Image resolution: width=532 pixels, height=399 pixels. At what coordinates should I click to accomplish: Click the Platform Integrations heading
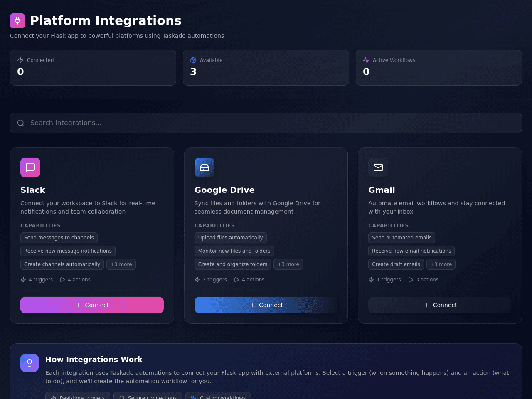coord(106,21)
